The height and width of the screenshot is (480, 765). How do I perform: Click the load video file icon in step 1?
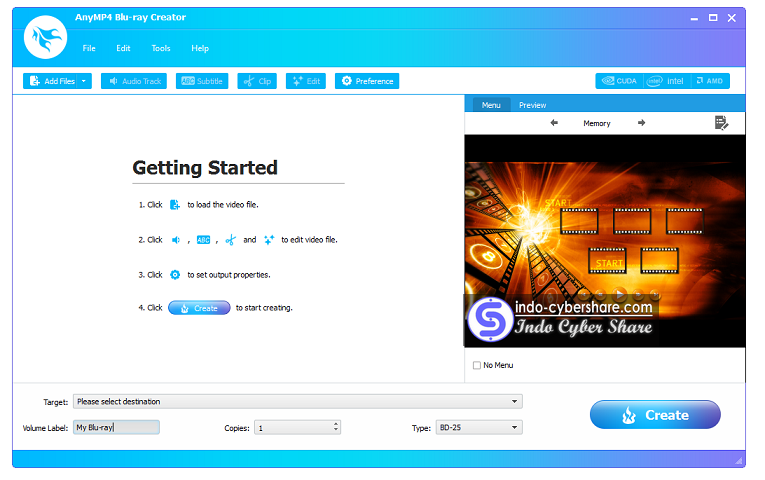[x=175, y=205]
